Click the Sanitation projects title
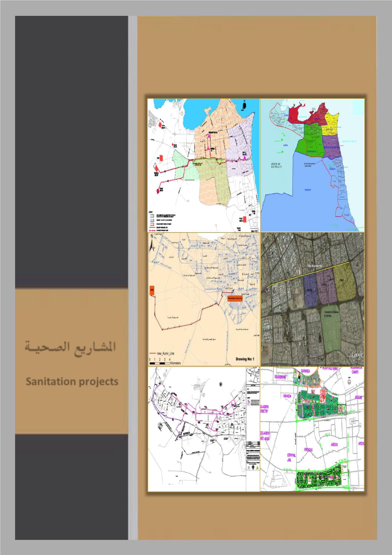Image resolution: width=392 pixels, height=555 pixels. 72,382
